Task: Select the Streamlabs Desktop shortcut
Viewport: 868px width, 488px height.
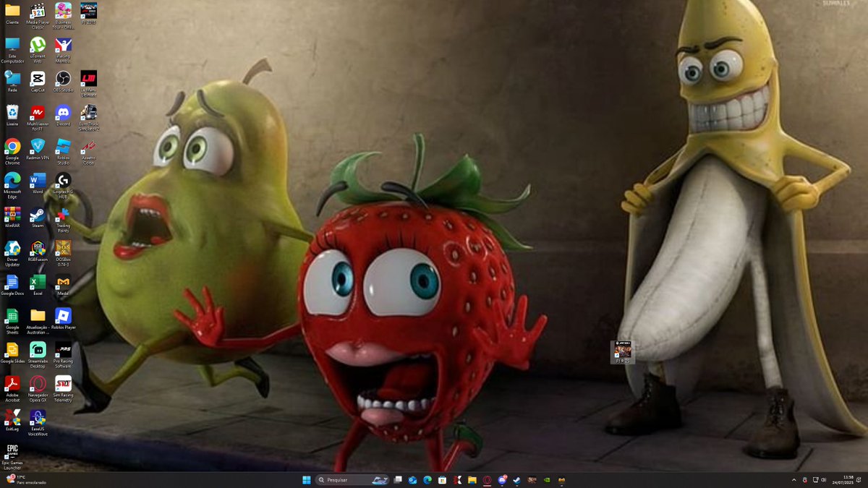Action: (x=38, y=356)
